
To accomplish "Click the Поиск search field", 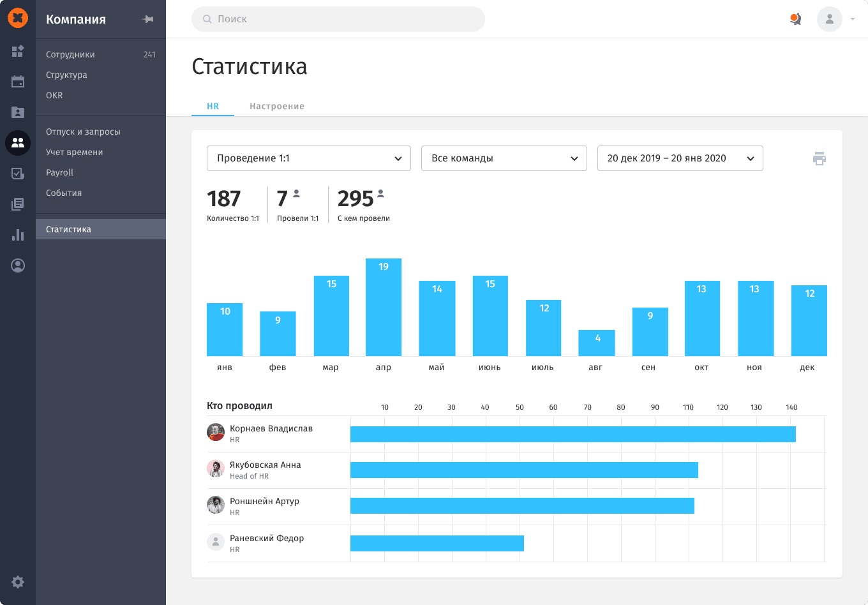I will point(338,19).
